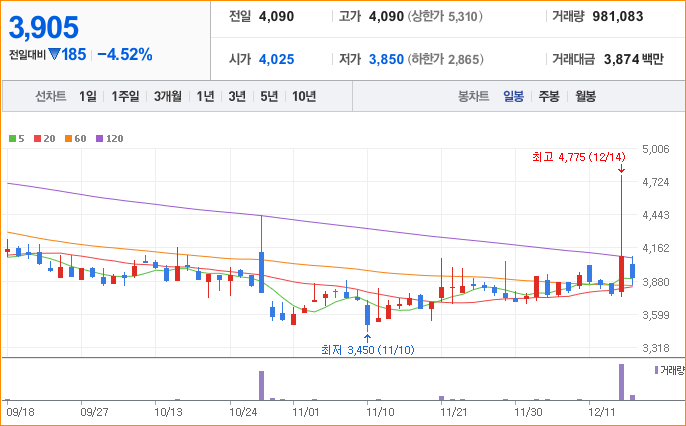Click the 3,599 price axis label

click(656, 315)
